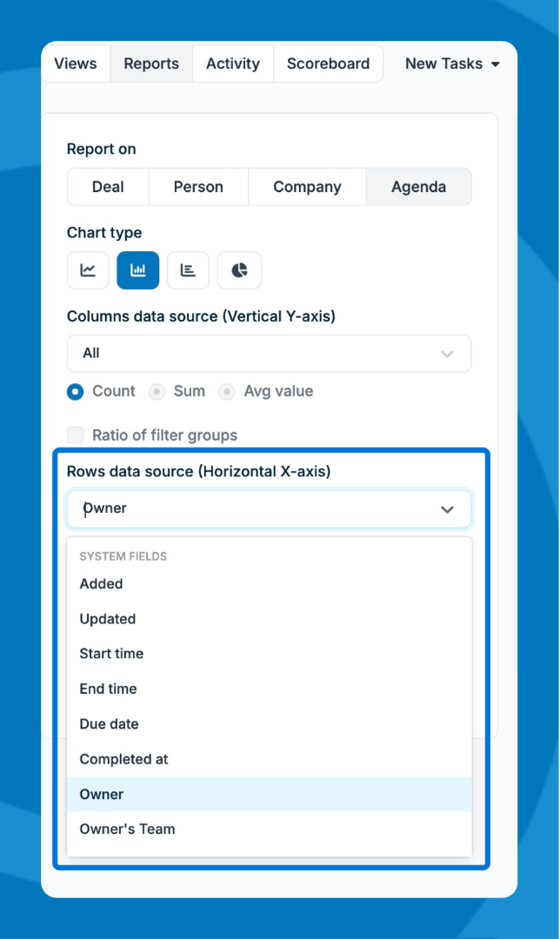
Task: Open the Columns data source dropdown
Action: tap(269, 353)
